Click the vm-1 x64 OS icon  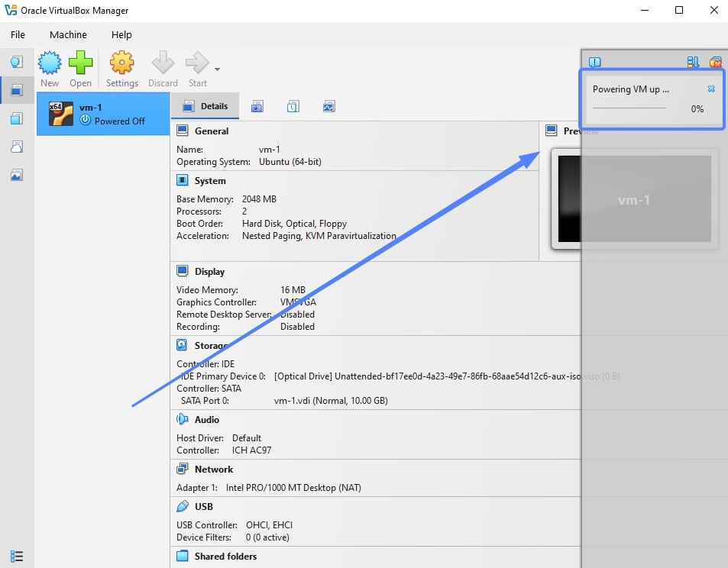[61, 114]
